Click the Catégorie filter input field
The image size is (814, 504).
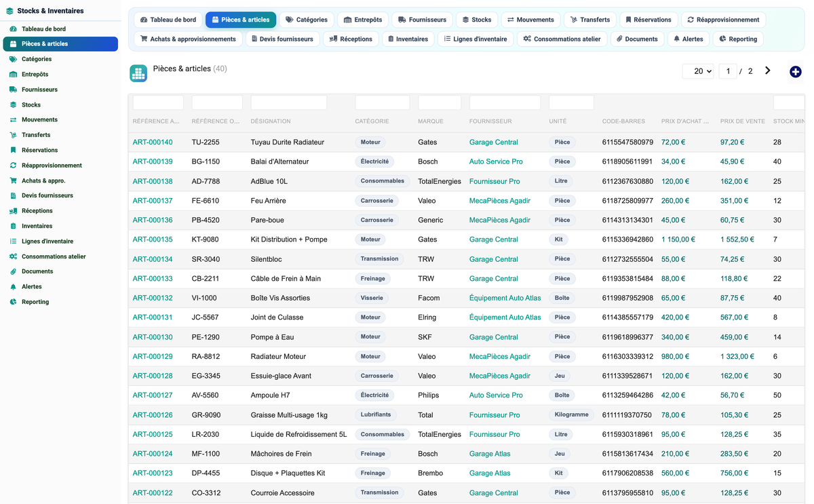click(x=383, y=102)
